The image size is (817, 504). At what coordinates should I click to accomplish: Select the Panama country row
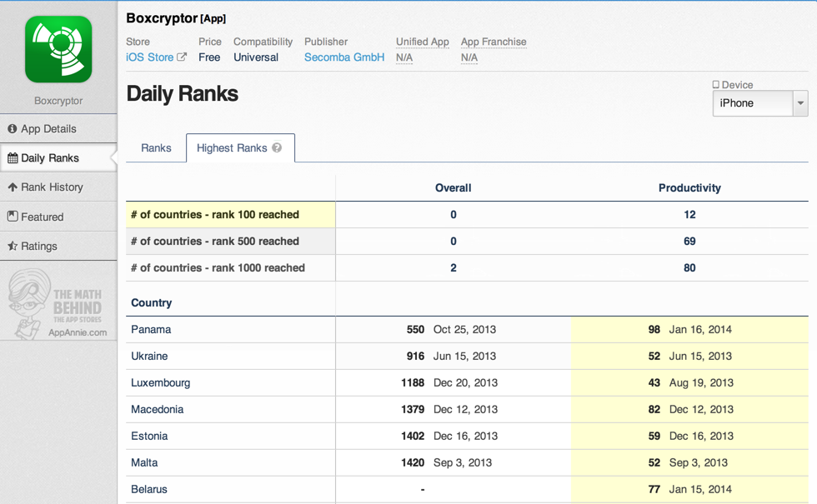151,330
